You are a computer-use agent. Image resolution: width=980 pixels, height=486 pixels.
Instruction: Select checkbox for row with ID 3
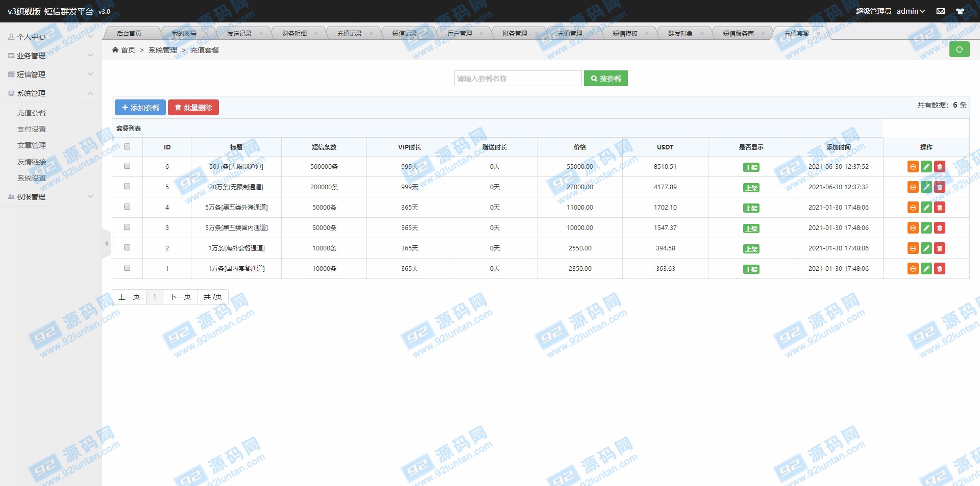coord(127,227)
